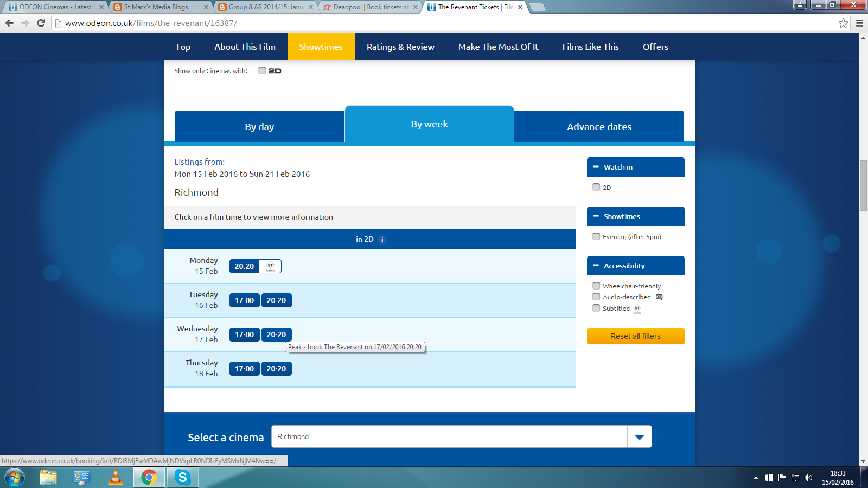Book Wednesday 17 Feb 17:00 showing
Image resolution: width=868 pixels, height=488 pixels.
click(244, 335)
